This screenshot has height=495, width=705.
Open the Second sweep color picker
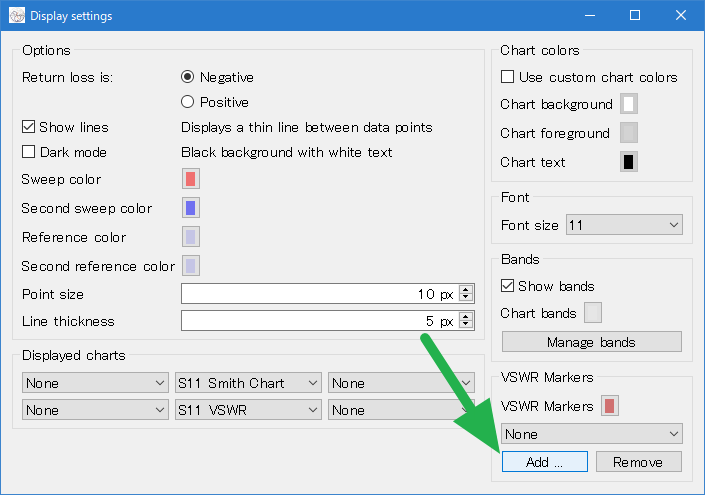(x=191, y=208)
